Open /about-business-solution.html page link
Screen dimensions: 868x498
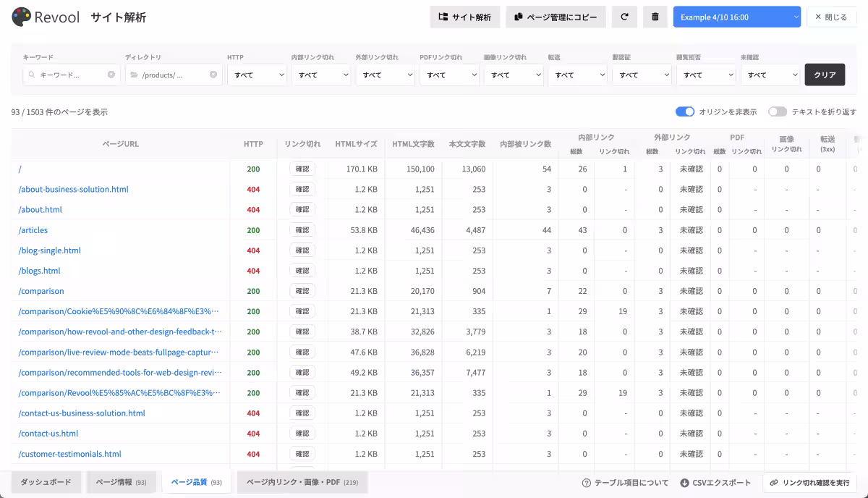tap(73, 190)
